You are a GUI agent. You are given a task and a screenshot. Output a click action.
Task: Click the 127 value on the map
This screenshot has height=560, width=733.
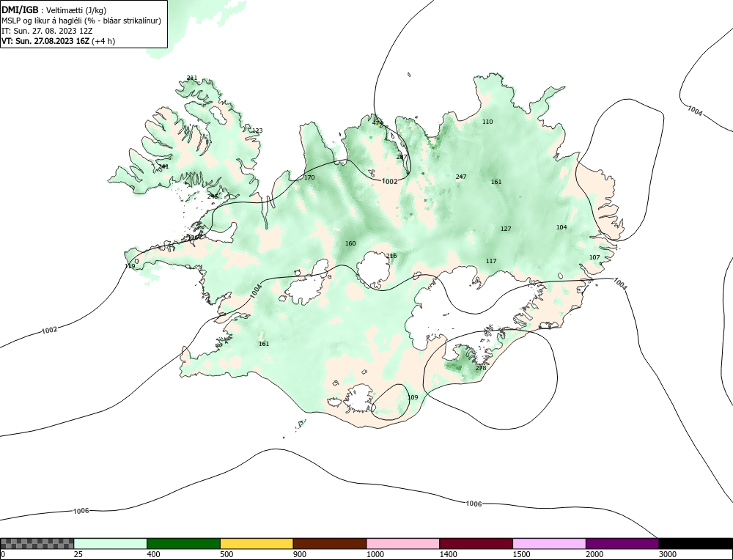tap(506, 229)
